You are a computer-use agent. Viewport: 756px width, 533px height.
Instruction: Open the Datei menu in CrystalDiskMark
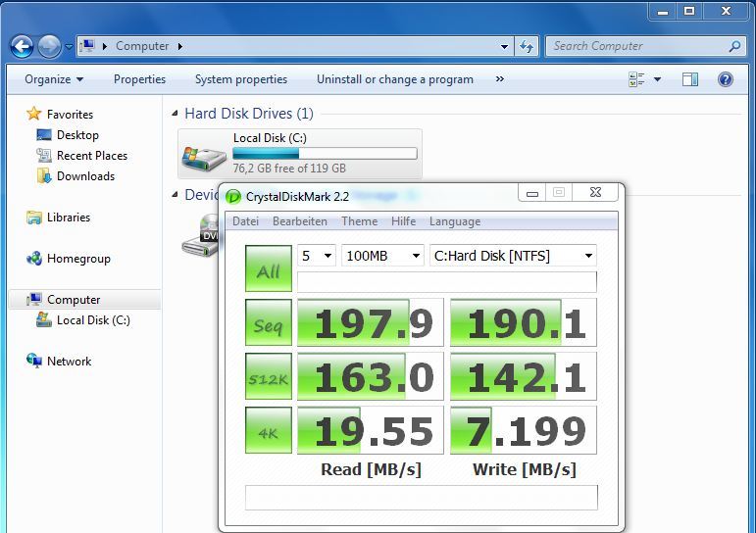coord(245,221)
